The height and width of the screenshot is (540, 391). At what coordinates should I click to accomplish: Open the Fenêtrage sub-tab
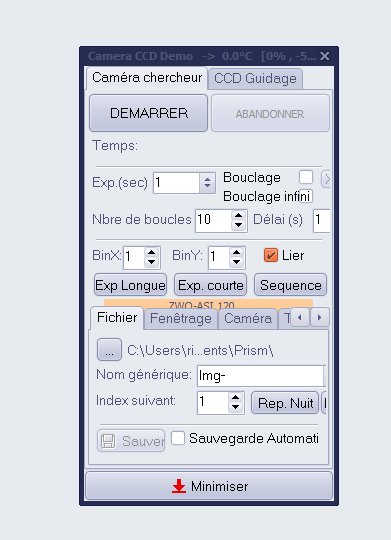click(181, 318)
